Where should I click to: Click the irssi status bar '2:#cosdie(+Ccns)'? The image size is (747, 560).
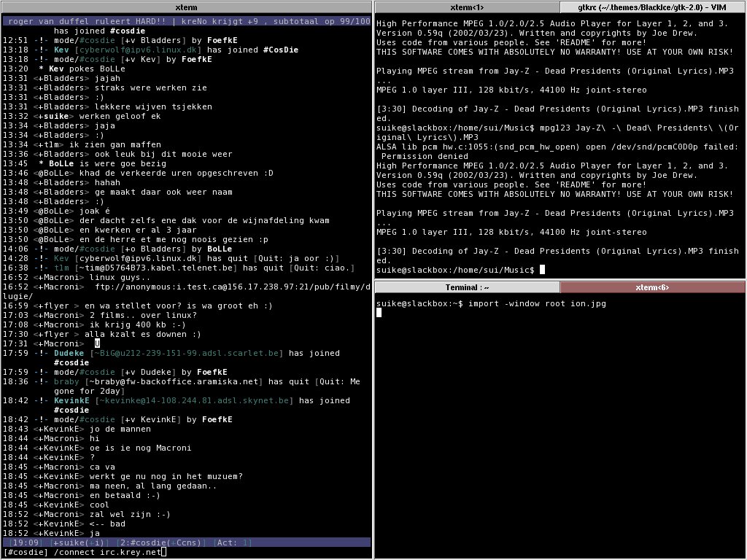pyautogui.click(x=161, y=542)
